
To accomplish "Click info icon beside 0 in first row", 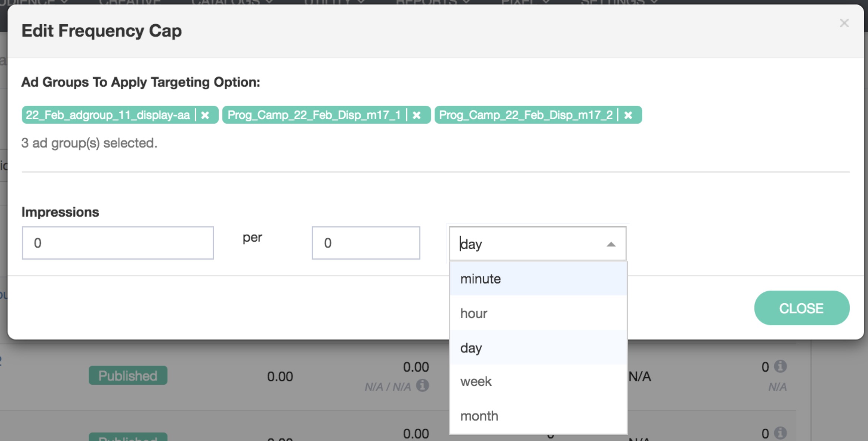I will 780,367.
